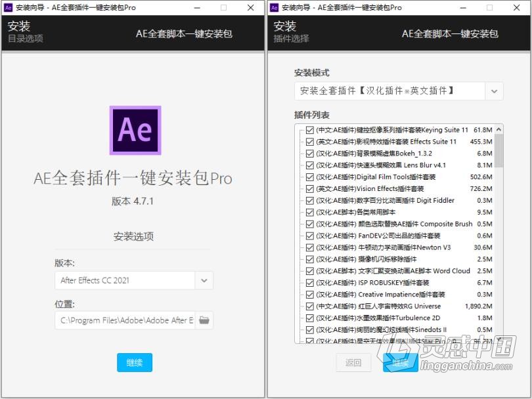Click the 版本 4.7.1 version text
The height and width of the screenshot is (399, 532).
(x=133, y=201)
